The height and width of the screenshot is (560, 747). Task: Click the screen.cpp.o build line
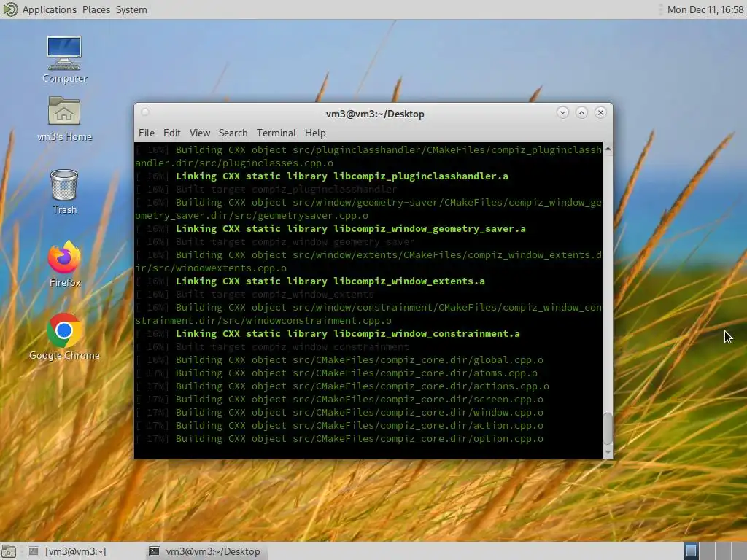click(x=339, y=400)
